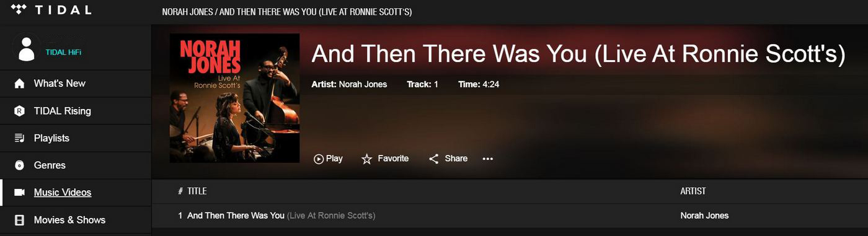Screen dimensions: 868x236
Task: Open the three-dot more options menu
Action: (488, 159)
